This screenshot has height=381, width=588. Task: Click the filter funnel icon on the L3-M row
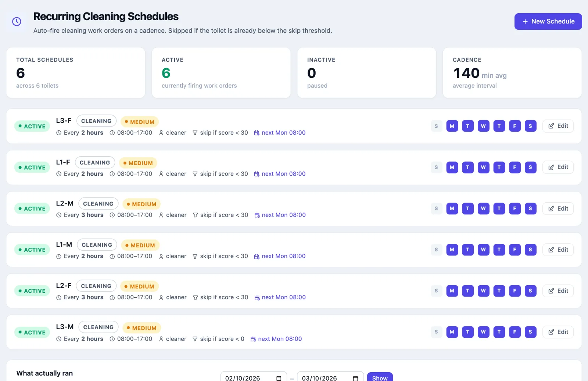(195, 339)
